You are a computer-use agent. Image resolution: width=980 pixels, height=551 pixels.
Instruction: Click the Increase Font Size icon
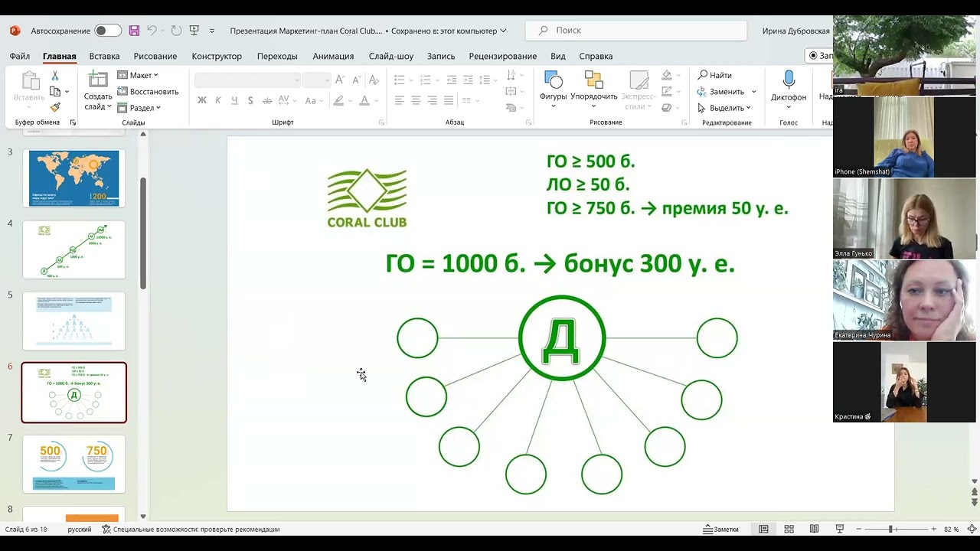[x=340, y=80]
